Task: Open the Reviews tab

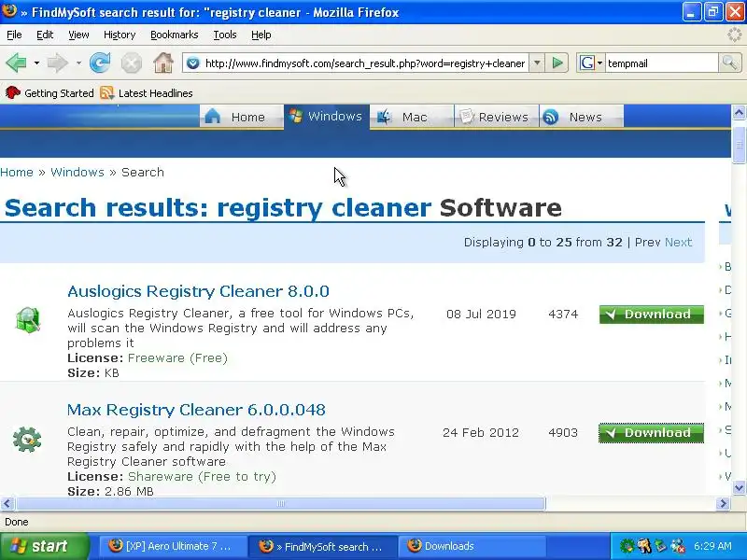Action: point(497,117)
